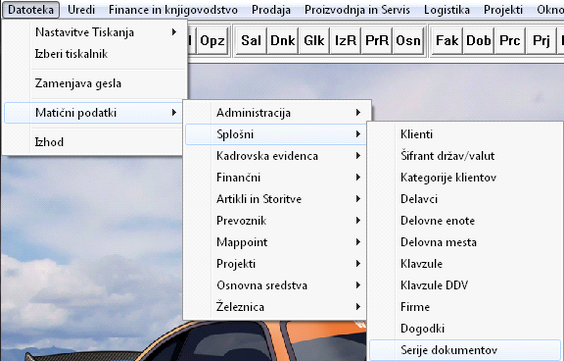Select the Dob toolbar button
564x361 pixels.
tap(478, 41)
